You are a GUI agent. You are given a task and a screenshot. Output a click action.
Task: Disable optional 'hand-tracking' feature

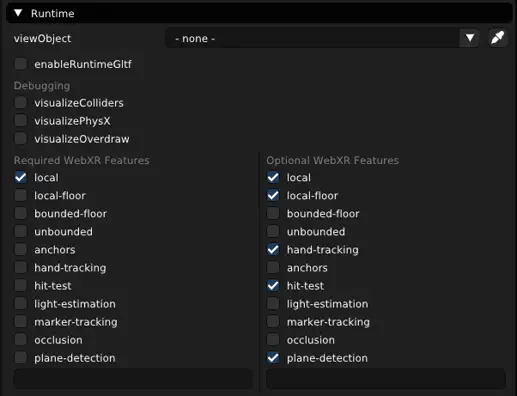coord(273,249)
